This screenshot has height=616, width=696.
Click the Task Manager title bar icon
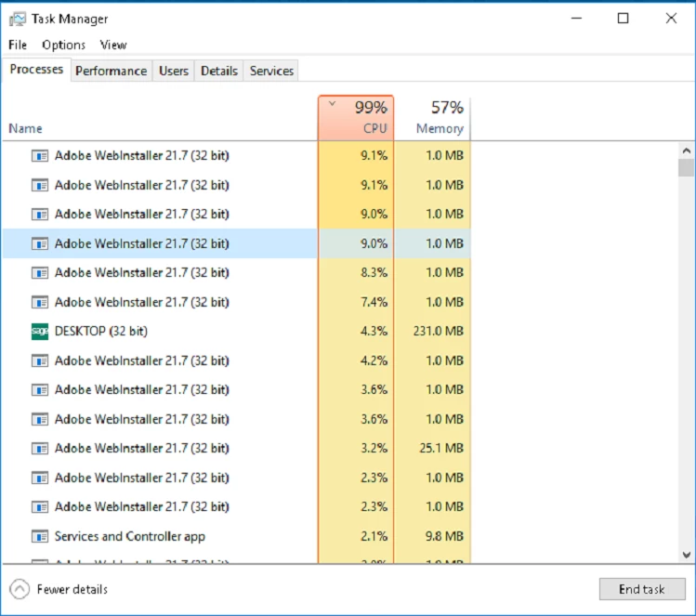(x=18, y=20)
